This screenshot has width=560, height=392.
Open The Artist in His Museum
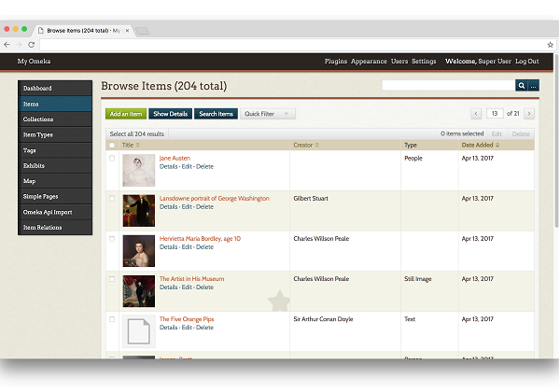191,279
